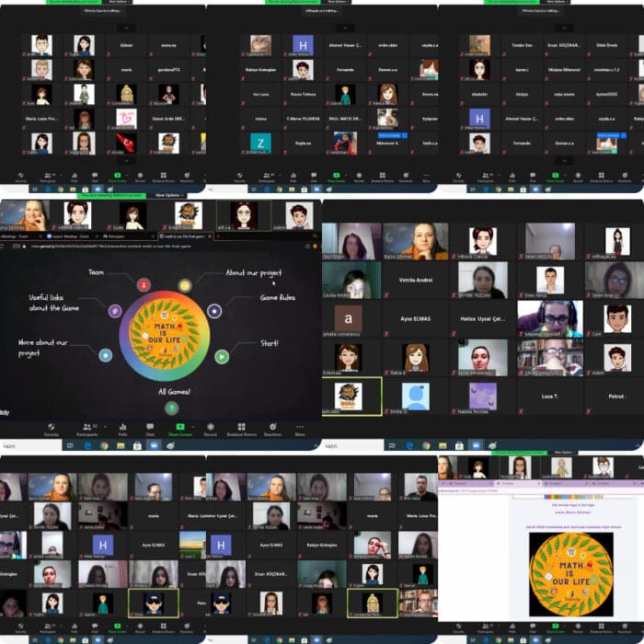Click the Security button below the game screen
The image size is (644, 644).
pyautogui.click(x=52, y=429)
